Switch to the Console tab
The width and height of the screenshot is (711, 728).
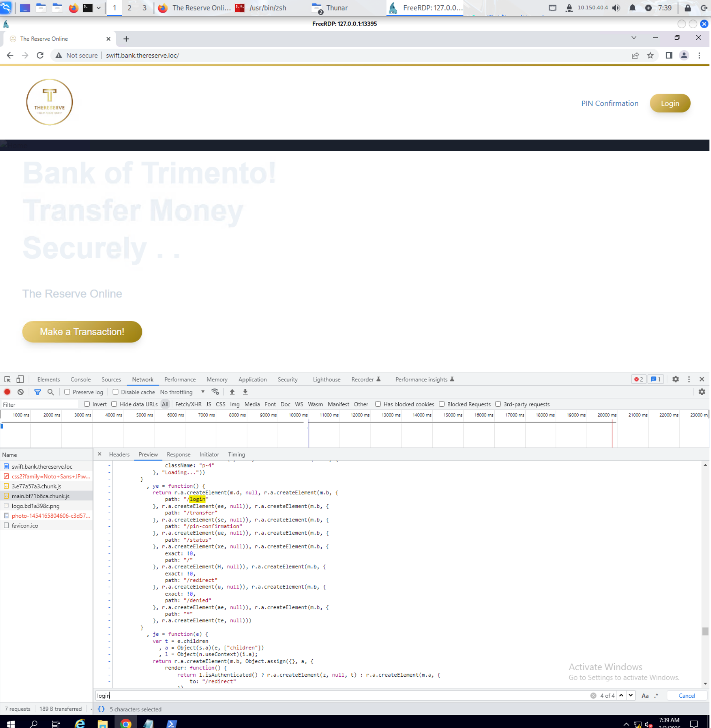coord(81,379)
